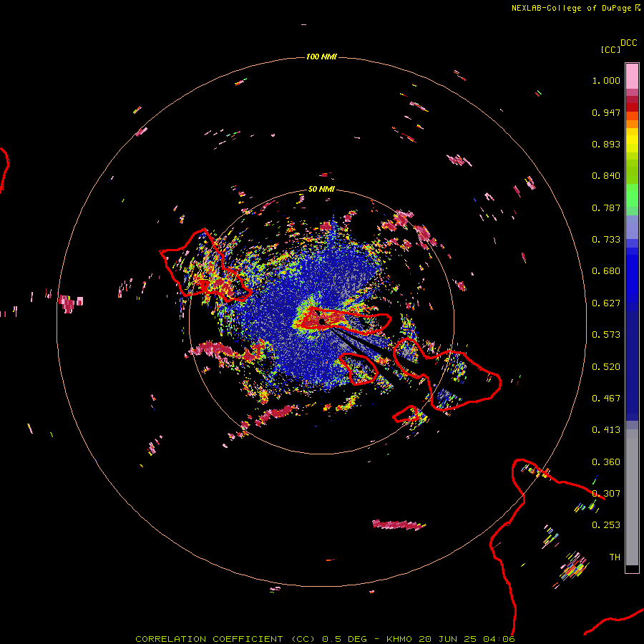This screenshot has width=644, height=644.
Task: Pick the light pink top color bar segment
Action: coord(632,77)
